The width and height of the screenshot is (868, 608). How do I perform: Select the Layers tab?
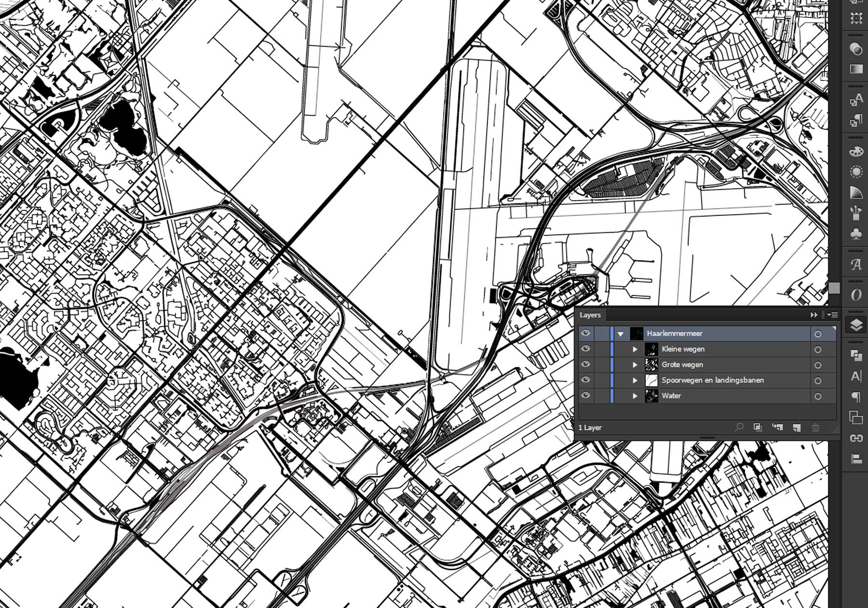590,315
